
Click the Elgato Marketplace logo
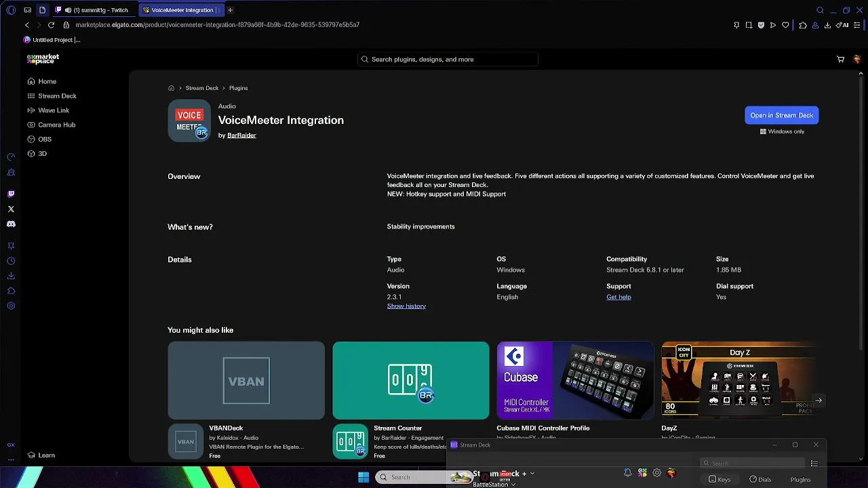[43, 59]
